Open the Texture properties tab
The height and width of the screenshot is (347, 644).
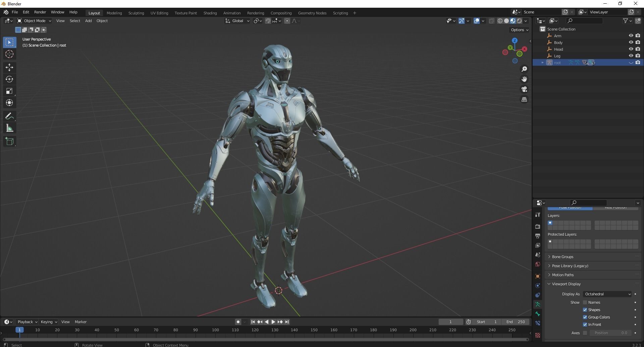(x=538, y=335)
